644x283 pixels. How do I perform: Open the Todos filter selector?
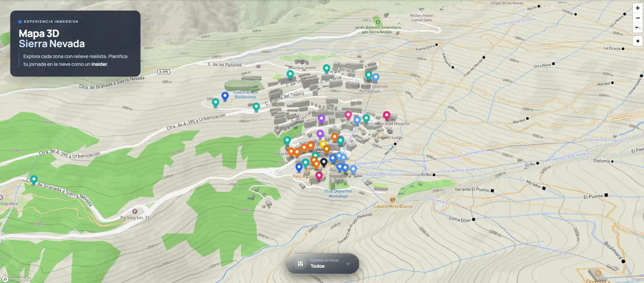point(323,264)
